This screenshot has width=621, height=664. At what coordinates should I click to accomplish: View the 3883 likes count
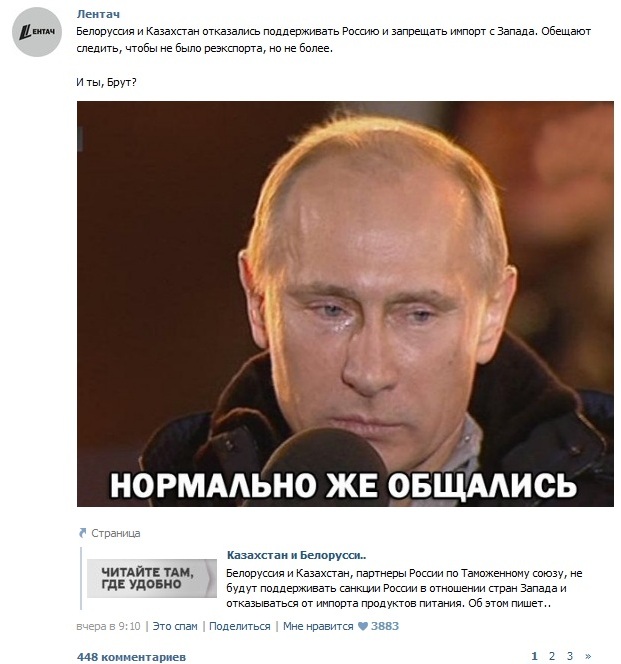pos(385,626)
